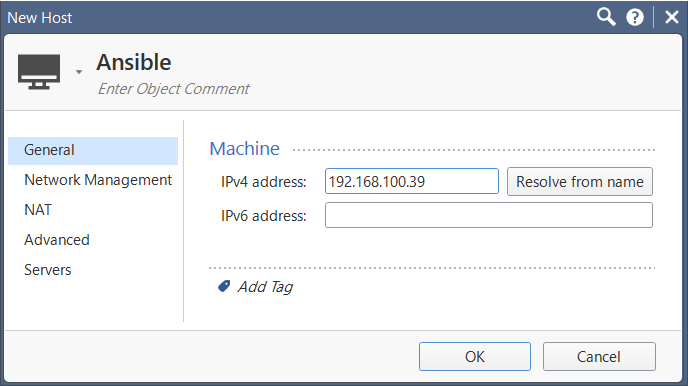Close the New Host dialog
The height and width of the screenshot is (386, 688).
[672, 18]
